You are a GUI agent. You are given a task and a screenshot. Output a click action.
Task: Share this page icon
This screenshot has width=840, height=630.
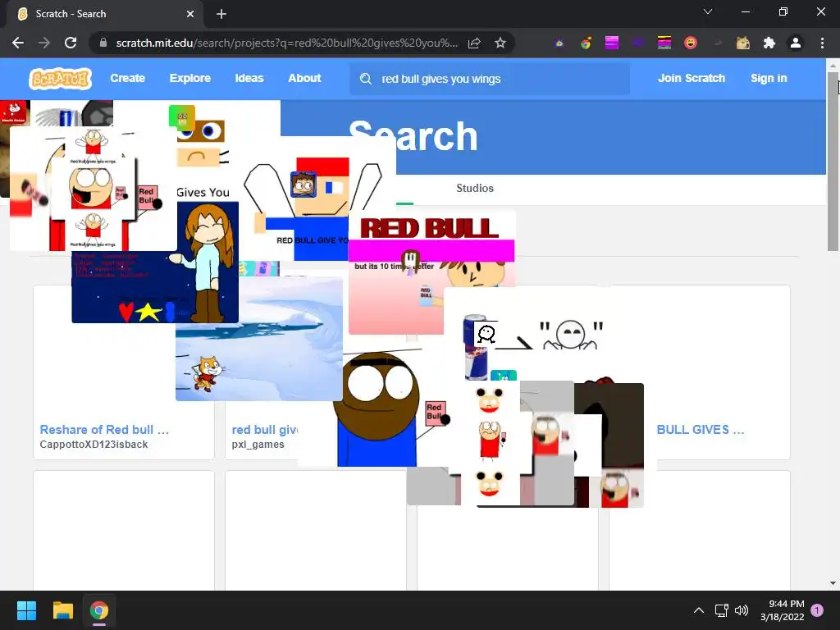[474, 43]
